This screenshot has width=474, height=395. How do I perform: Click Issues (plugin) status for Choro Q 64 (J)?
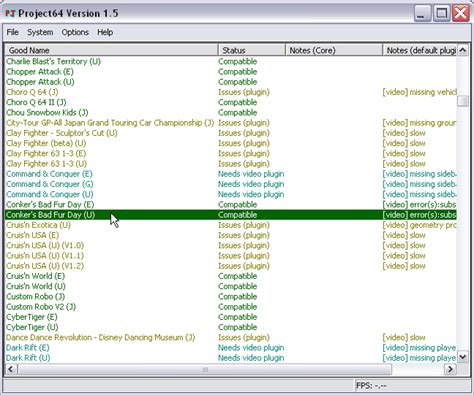coord(244,92)
